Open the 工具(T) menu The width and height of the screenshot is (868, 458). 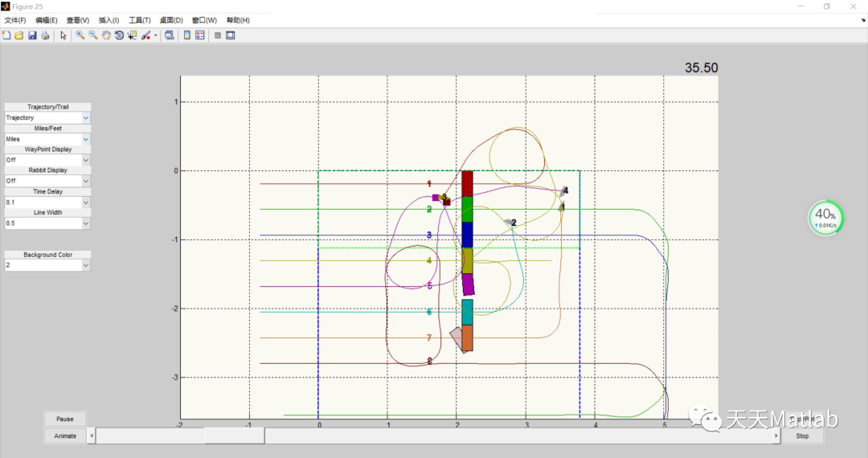[x=140, y=20]
